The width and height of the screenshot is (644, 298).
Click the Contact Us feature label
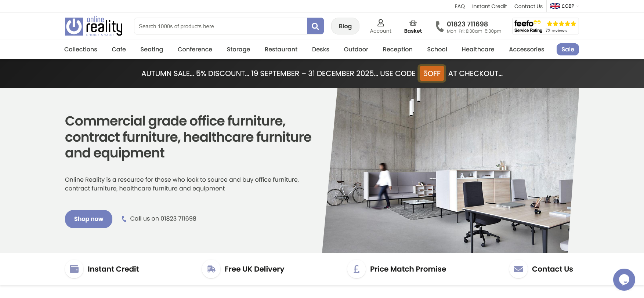pyautogui.click(x=552, y=269)
